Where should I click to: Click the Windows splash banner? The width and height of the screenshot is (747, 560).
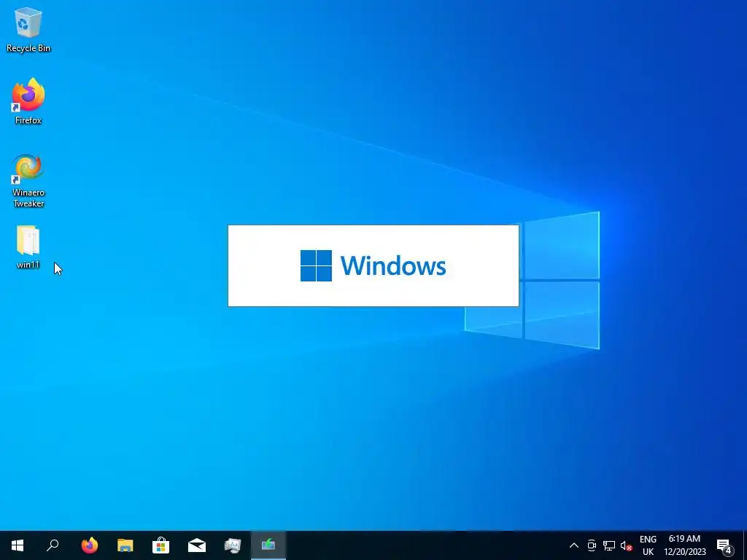[373, 265]
